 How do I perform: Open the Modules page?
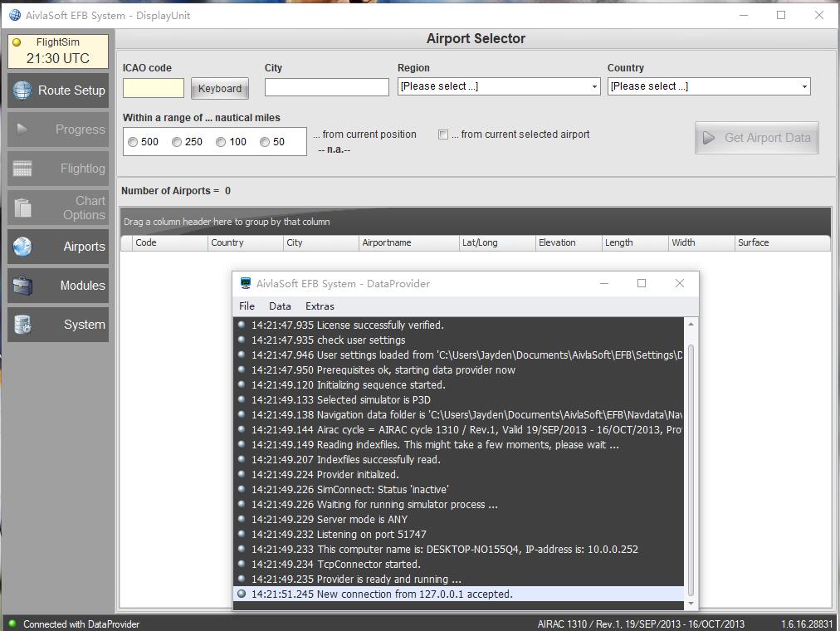pyautogui.click(x=58, y=286)
